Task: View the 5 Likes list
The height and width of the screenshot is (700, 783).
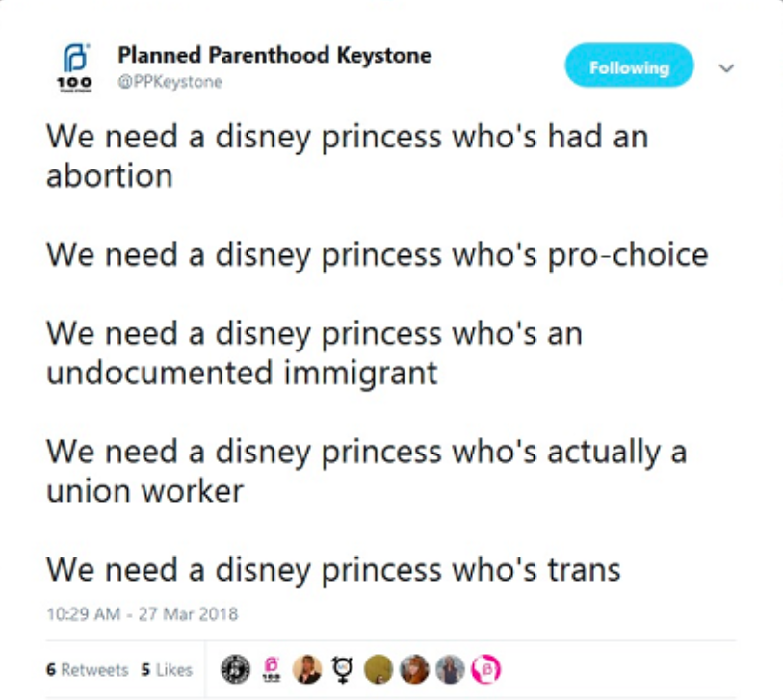Action: (167, 670)
